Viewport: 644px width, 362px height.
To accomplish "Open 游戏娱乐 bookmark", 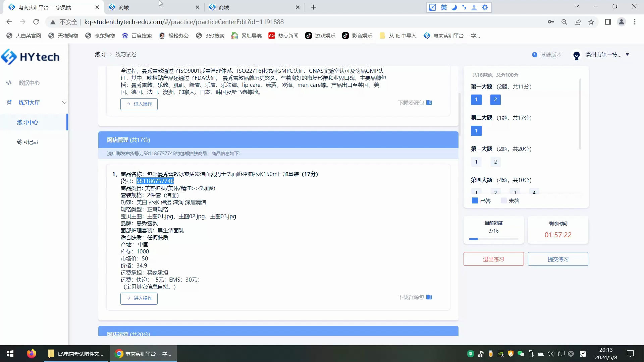I will pos(320,36).
